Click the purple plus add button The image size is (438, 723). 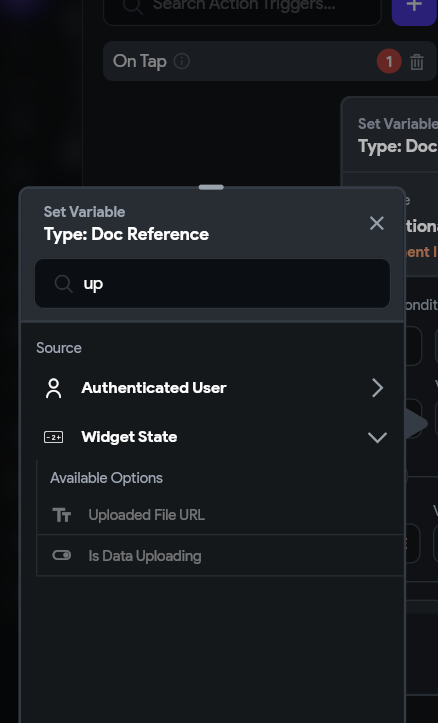414,6
